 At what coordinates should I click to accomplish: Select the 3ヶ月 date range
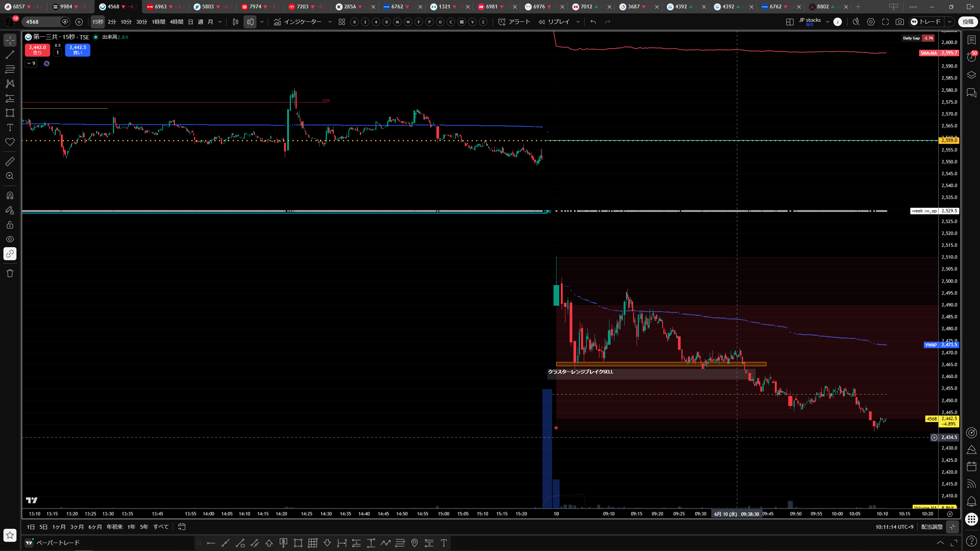77,527
